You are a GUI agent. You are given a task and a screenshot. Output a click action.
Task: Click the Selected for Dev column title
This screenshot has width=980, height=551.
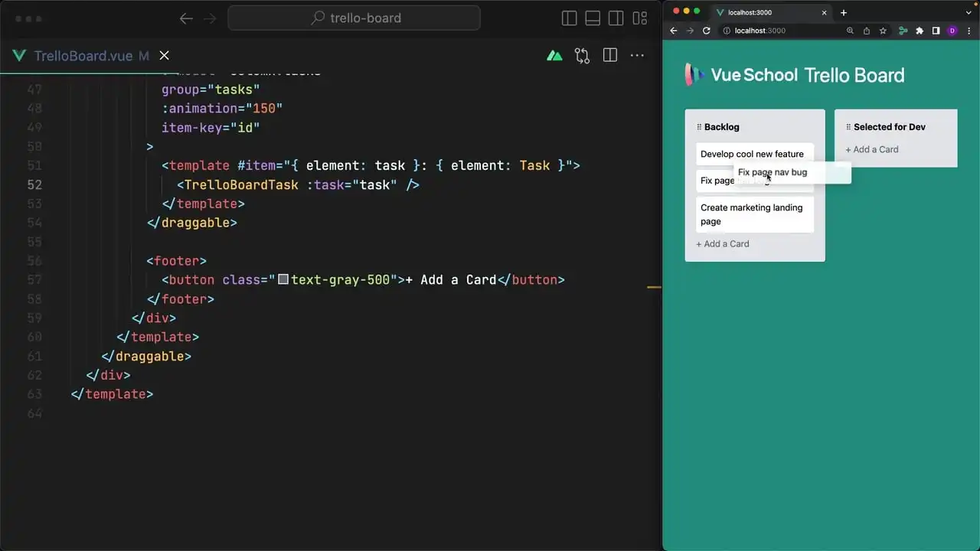tap(890, 127)
